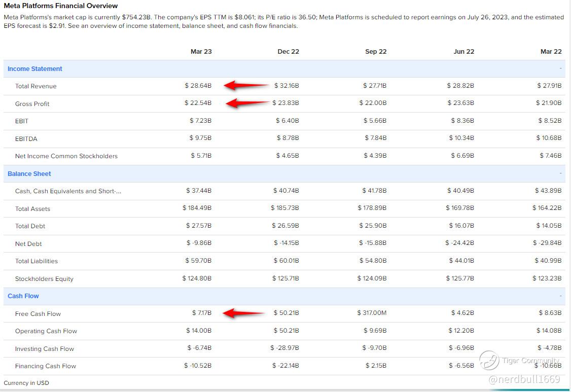
Task: Click the $ 12.20B Operating Cash Flow value
Action: [461, 331]
